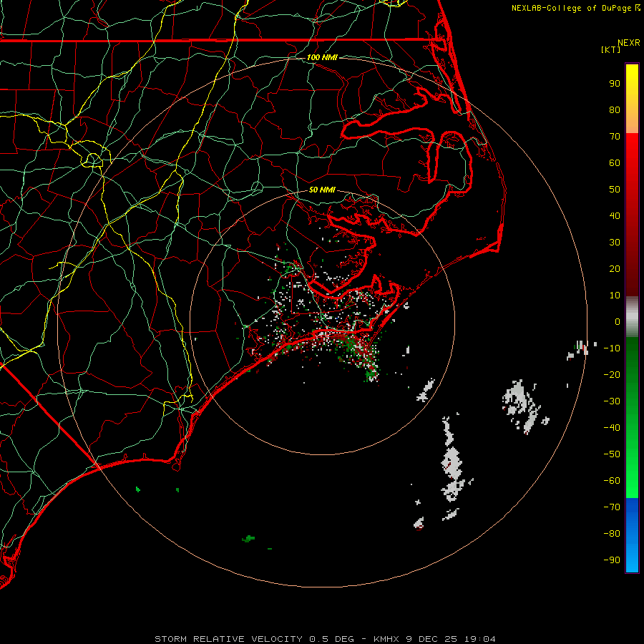Click the -10 knot label on the scale
The image size is (644, 644).
pyautogui.click(x=612, y=348)
